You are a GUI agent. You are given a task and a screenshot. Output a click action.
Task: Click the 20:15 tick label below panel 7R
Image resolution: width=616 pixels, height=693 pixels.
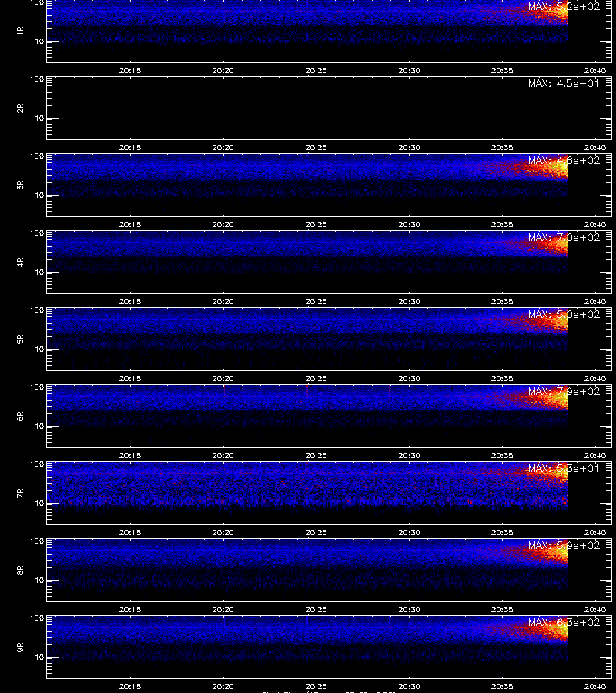pyautogui.click(x=130, y=532)
